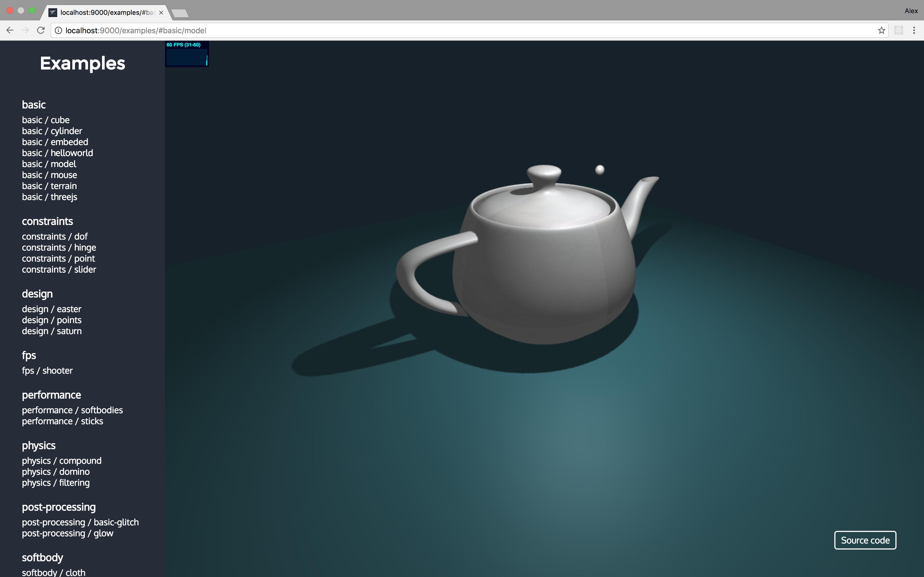The height and width of the screenshot is (577, 924).
Task: Open post-processing / glow example
Action: 68,534
